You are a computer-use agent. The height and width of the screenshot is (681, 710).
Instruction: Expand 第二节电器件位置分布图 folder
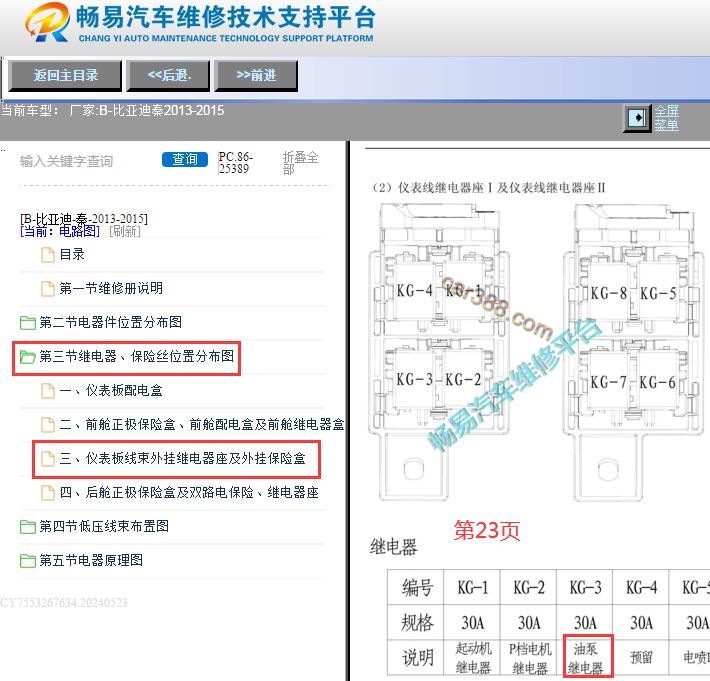pyautogui.click(x=110, y=322)
